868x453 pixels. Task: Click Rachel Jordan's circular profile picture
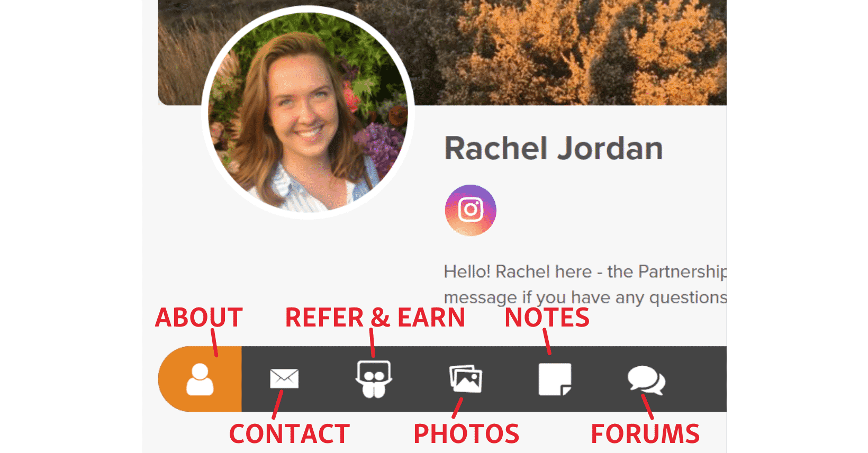[308, 112]
